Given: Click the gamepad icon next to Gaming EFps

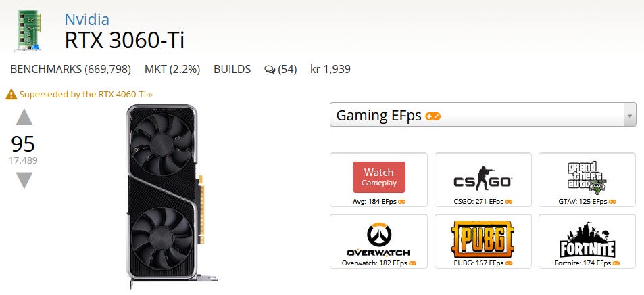Looking at the screenshot, I should pos(433,116).
